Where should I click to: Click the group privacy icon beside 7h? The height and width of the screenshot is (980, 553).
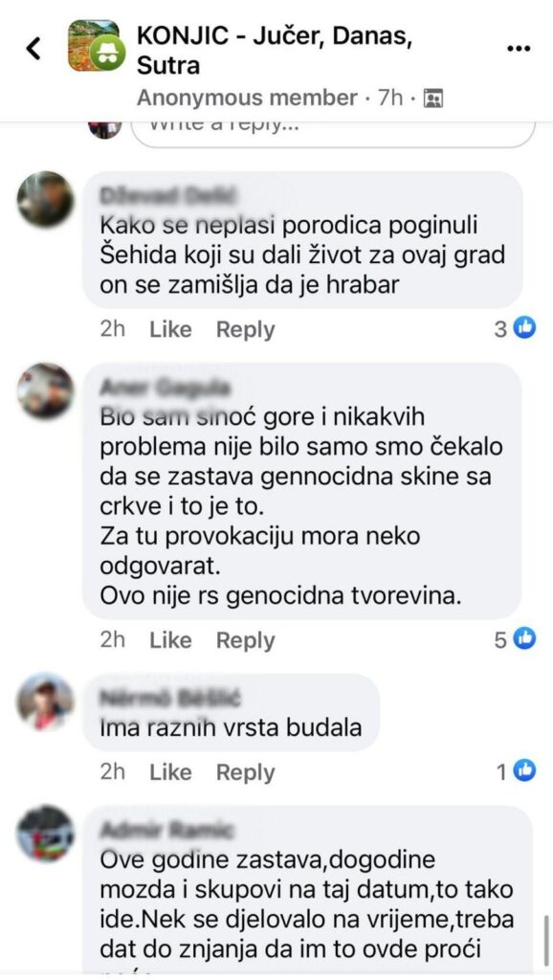coord(433,99)
